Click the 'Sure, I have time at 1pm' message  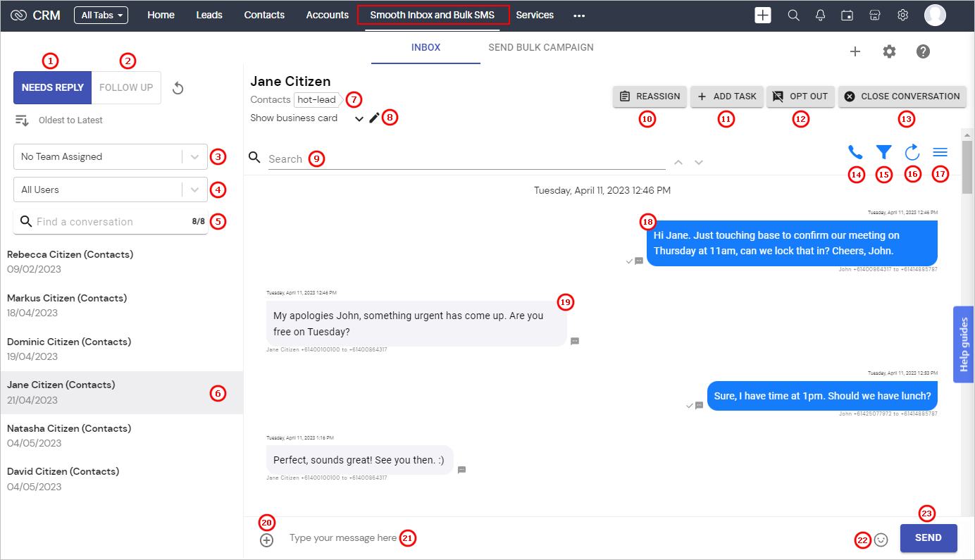[x=822, y=396]
